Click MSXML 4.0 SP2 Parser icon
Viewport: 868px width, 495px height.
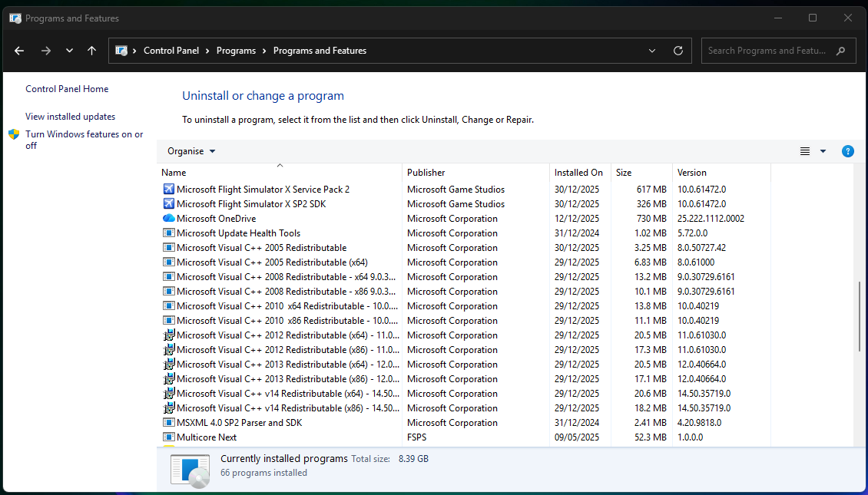(169, 423)
